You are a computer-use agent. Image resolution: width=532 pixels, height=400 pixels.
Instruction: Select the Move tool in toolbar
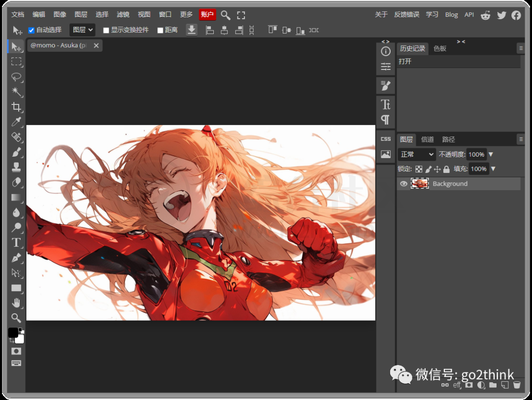pos(16,46)
